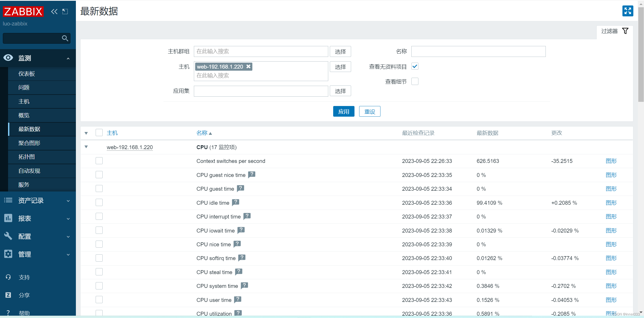Open help for CPU softirq time
Viewport: 644px width, 318px height.
point(242,258)
